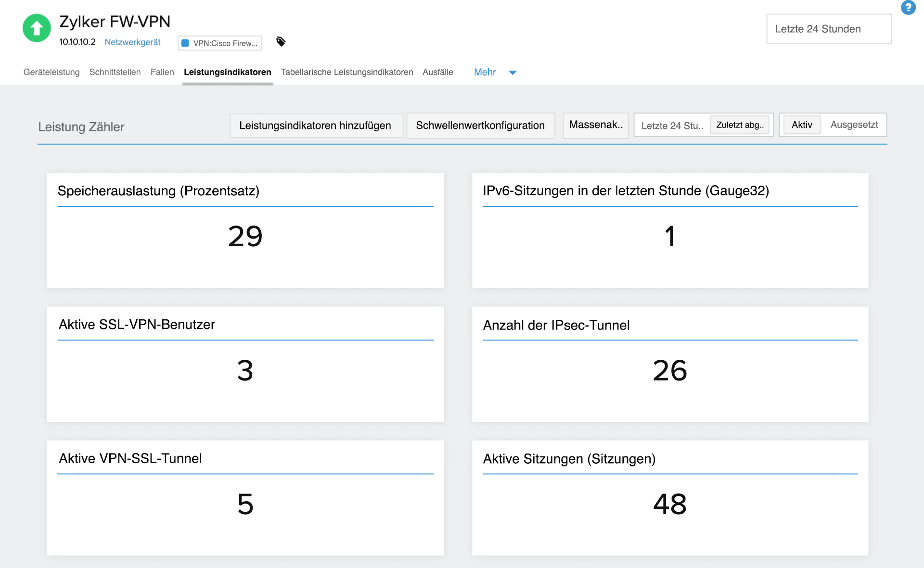Open the Geräteleistung tab
Screen dimensions: 924x568
tap(51, 72)
